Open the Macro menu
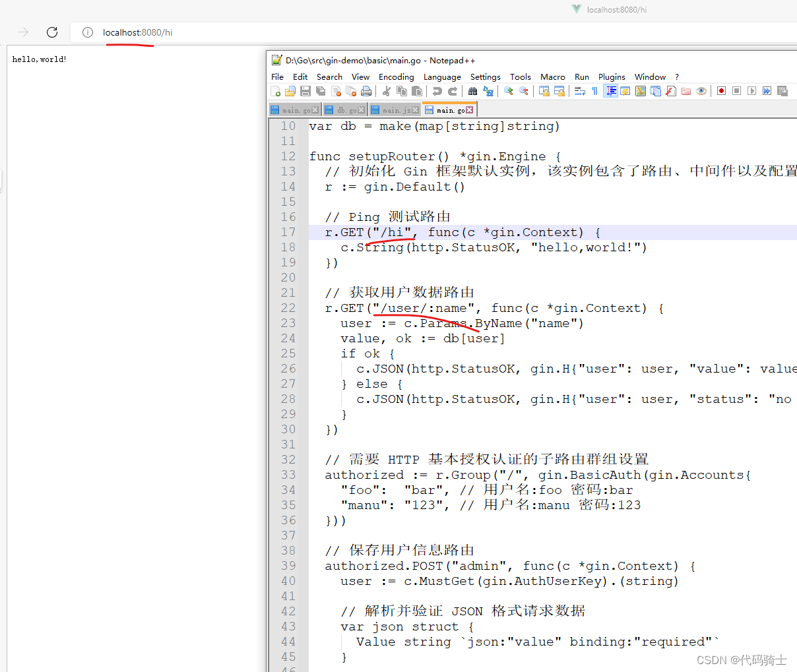 (x=553, y=76)
